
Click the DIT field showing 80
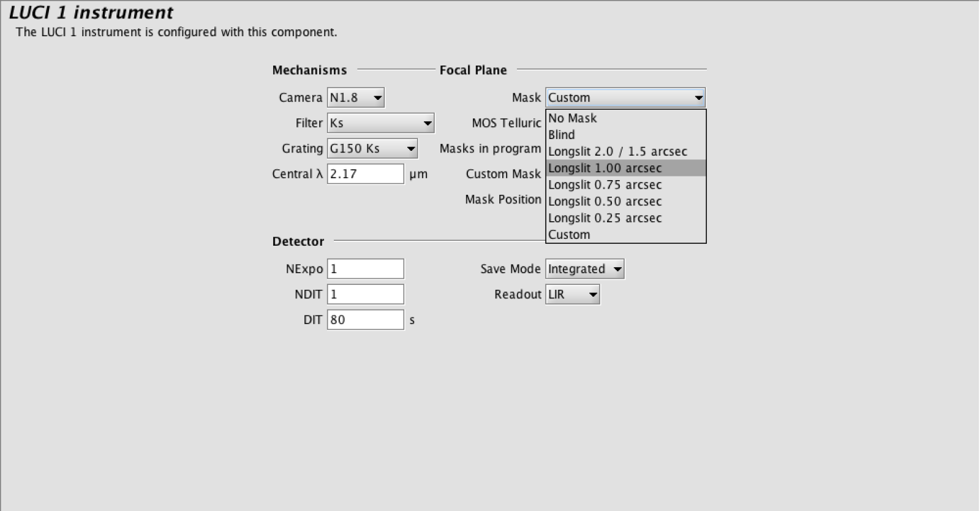(366, 320)
